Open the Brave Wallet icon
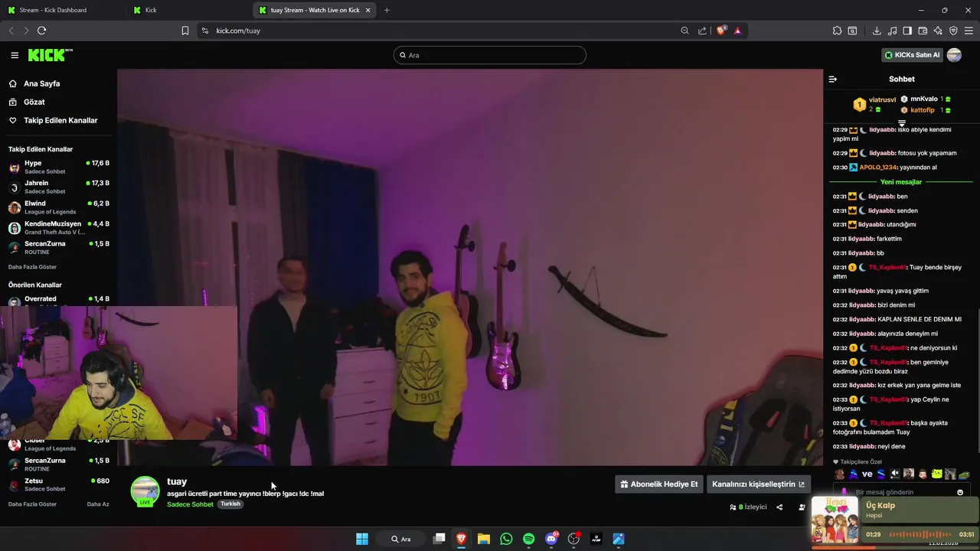980x551 pixels. point(923,31)
